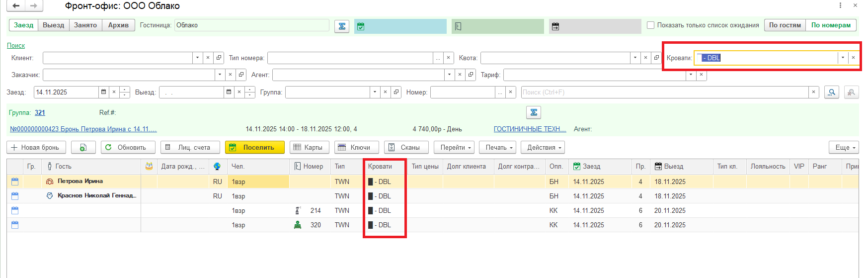Image resolution: width=868 pixels, height=278 pixels.
Task: Click the cancel search icon at far right
Action: (851, 92)
